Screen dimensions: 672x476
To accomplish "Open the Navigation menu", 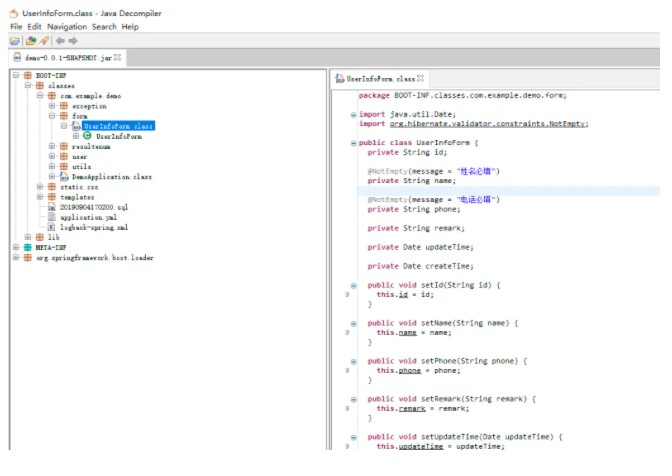I will pos(67,26).
